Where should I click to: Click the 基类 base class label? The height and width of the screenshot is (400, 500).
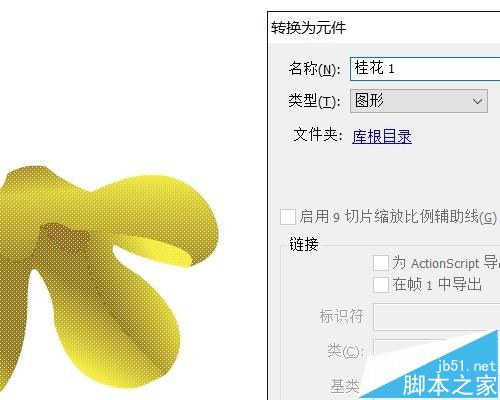[344, 387]
